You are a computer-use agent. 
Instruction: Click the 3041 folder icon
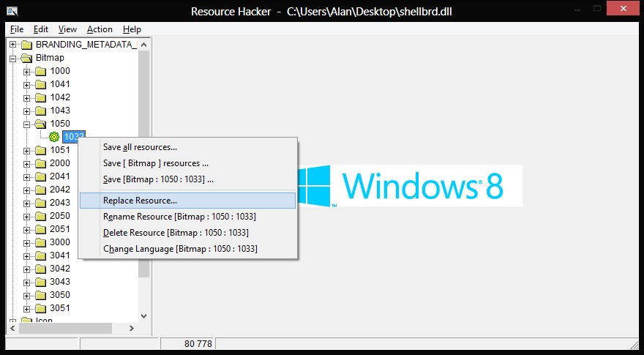coord(40,255)
